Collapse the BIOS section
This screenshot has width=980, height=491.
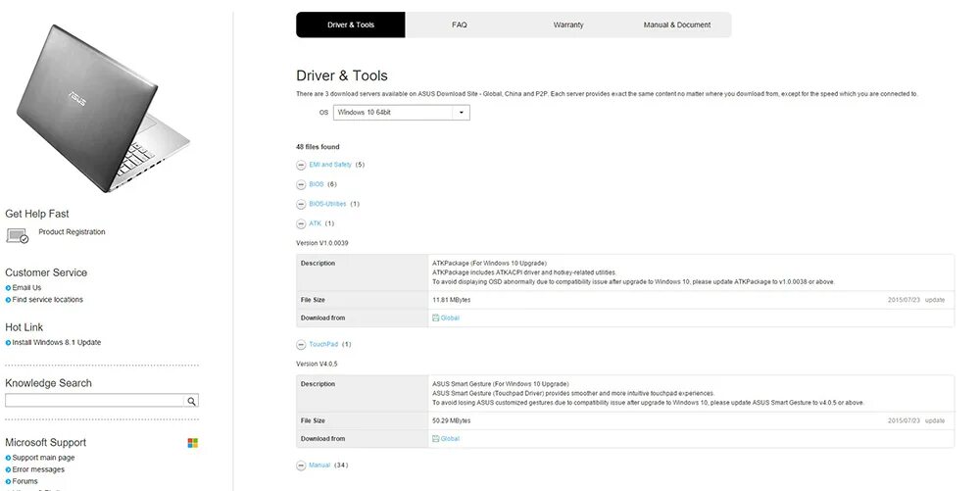point(301,185)
